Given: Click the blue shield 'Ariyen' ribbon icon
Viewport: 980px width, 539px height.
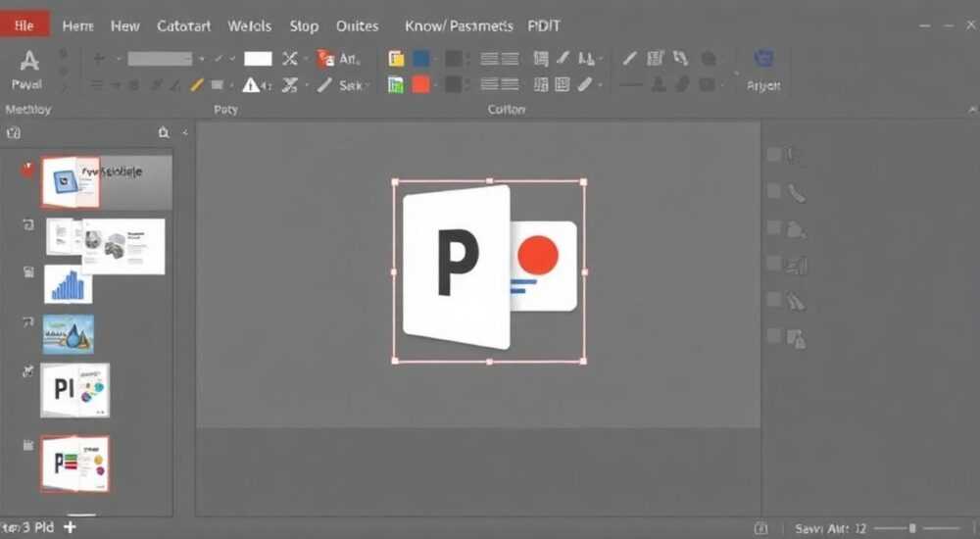Looking at the screenshot, I should tap(763, 59).
